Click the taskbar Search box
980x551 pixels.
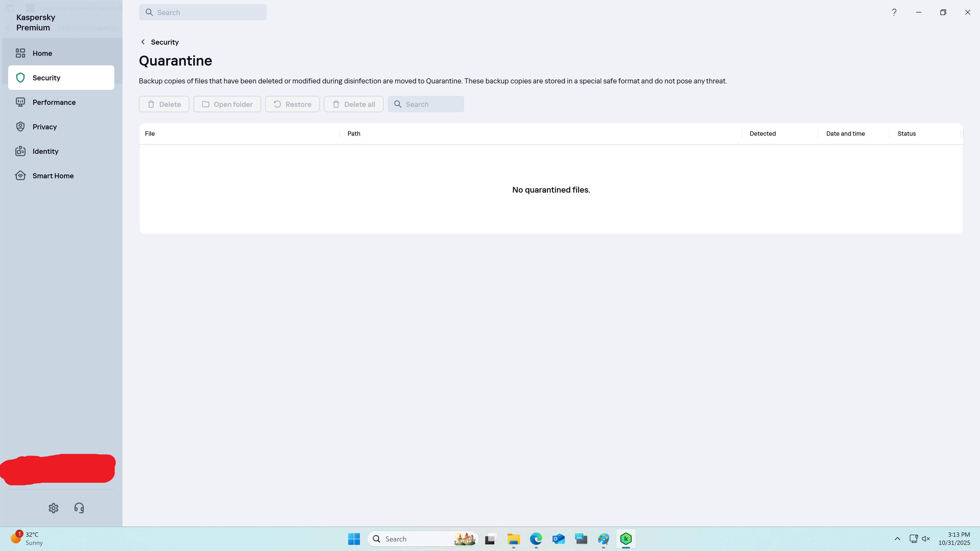(422, 539)
